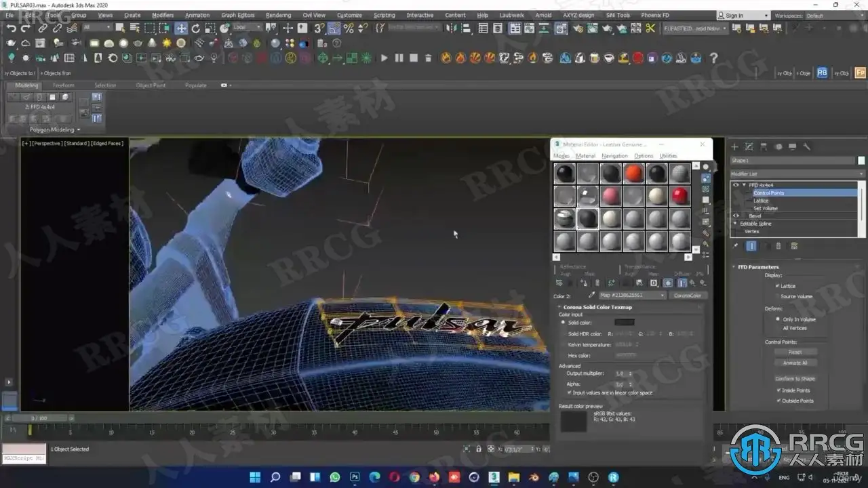Image resolution: width=868 pixels, height=488 pixels.
Task: Click the Select and Link chain icon
Action: (x=43, y=28)
